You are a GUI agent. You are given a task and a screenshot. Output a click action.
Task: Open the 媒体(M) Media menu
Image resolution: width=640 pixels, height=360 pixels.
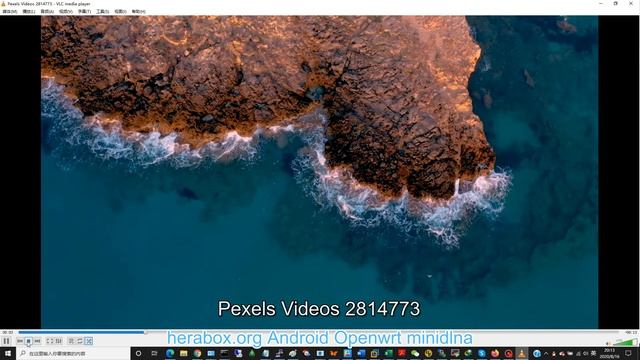[10, 11]
